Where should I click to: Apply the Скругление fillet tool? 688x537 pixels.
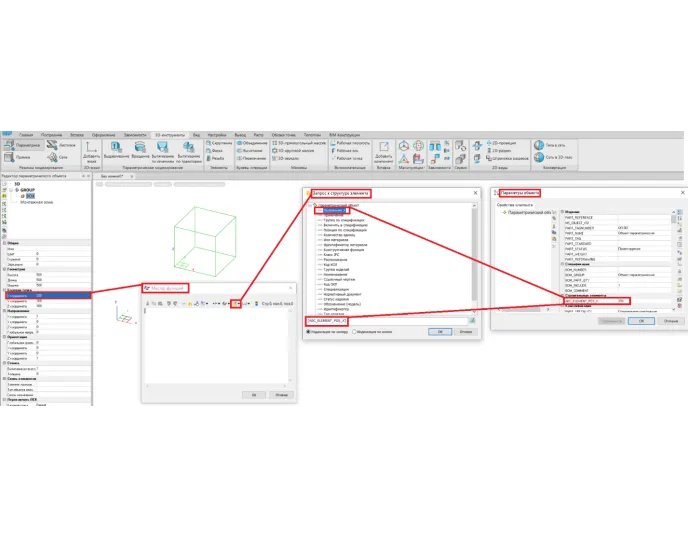click(x=219, y=143)
